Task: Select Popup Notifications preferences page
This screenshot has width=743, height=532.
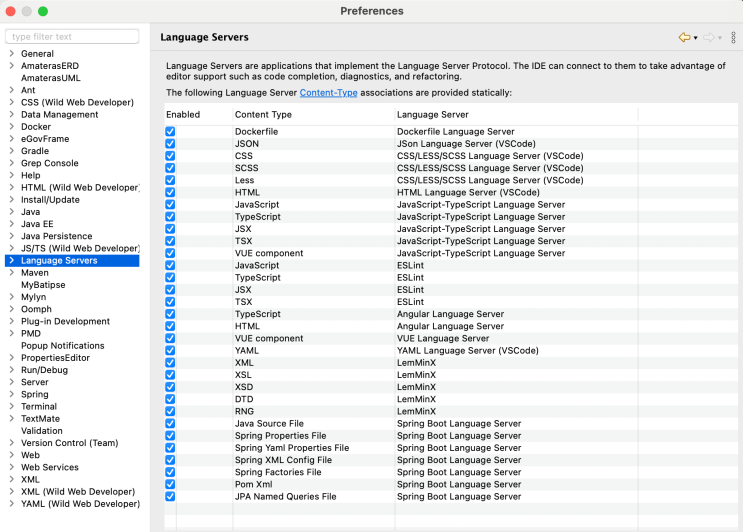Action: click(x=62, y=346)
